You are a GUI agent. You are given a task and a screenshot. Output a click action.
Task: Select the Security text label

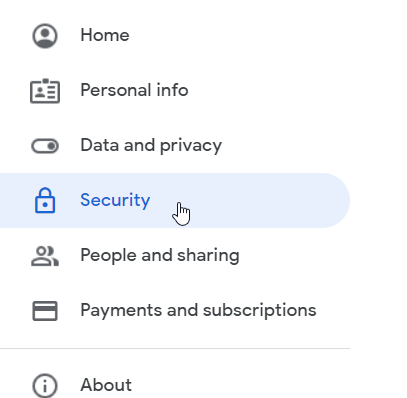115,200
